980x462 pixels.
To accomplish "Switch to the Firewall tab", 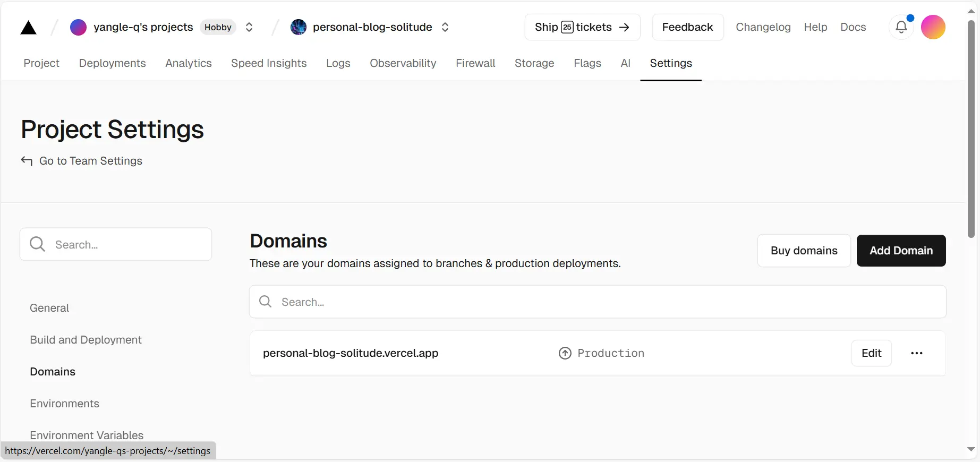I will point(475,63).
